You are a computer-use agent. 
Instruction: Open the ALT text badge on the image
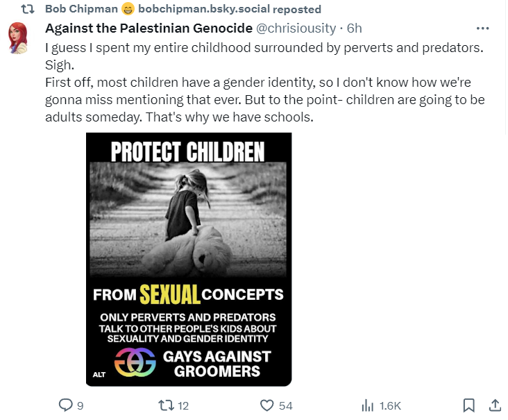click(x=99, y=376)
